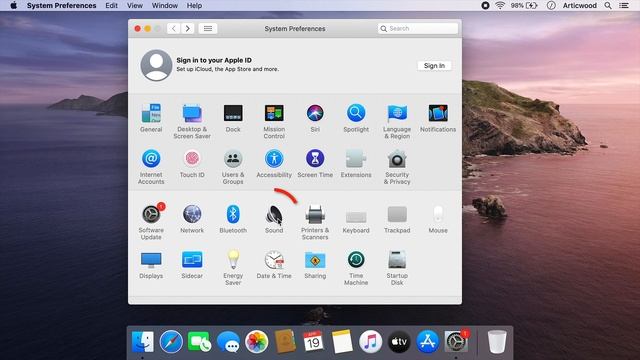Viewport: 640px width, 360px height.
Task: Open Calendar from the Dock
Action: 313,342
